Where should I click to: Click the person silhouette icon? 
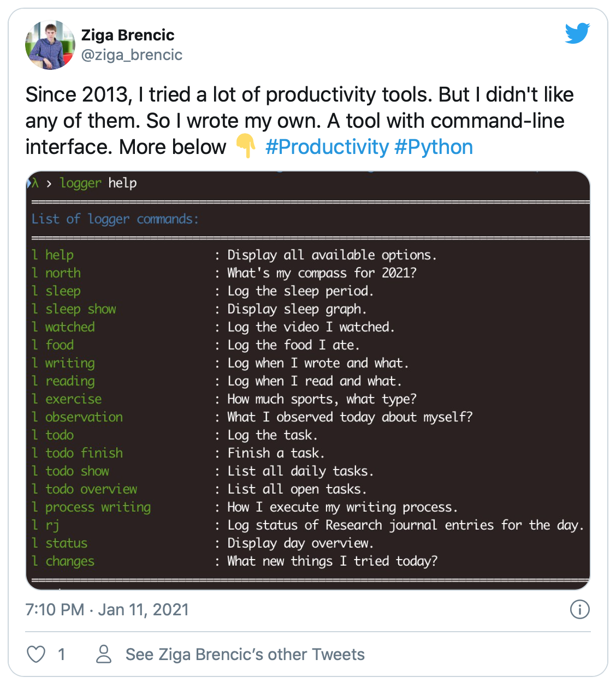tap(104, 654)
